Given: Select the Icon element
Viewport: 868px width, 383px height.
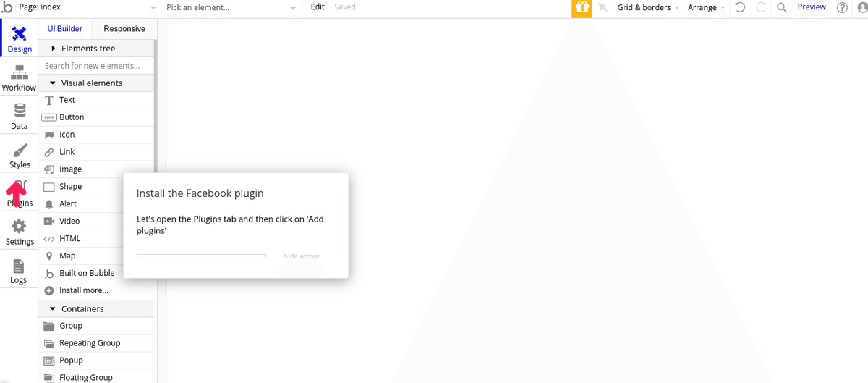Looking at the screenshot, I should pyautogui.click(x=96, y=135).
